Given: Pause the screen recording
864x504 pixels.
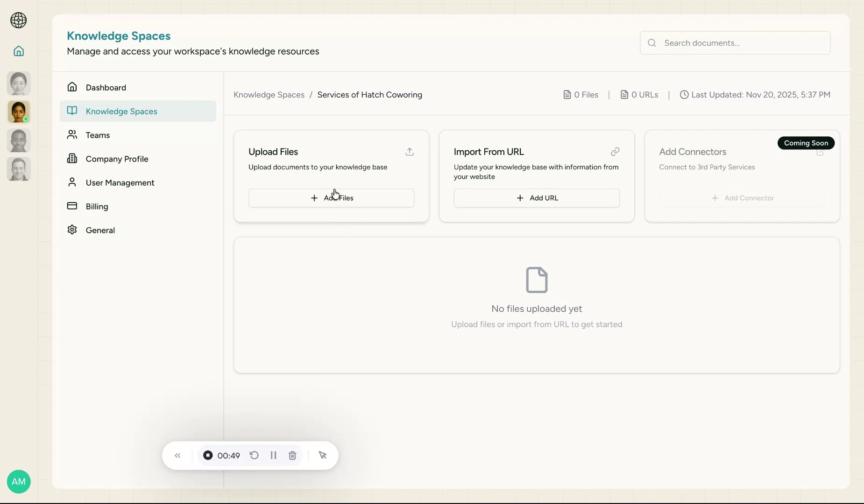Looking at the screenshot, I should pyautogui.click(x=273, y=455).
